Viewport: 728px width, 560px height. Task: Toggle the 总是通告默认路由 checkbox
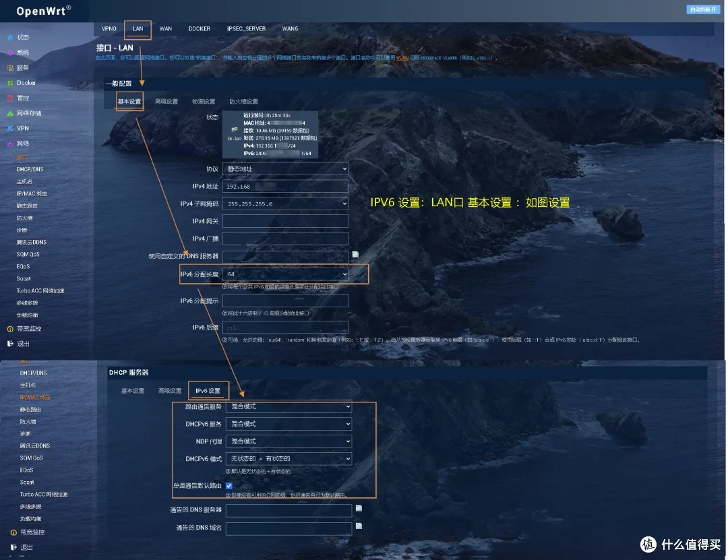[x=229, y=486]
